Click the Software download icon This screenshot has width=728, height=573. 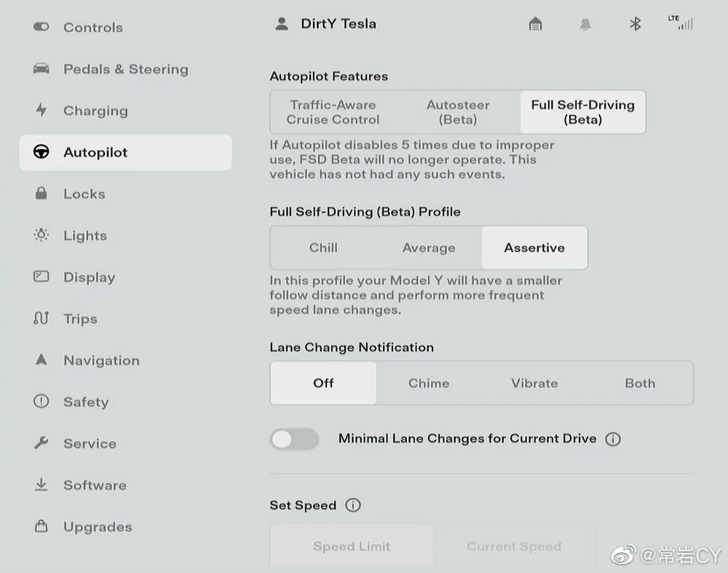[x=41, y=484]
